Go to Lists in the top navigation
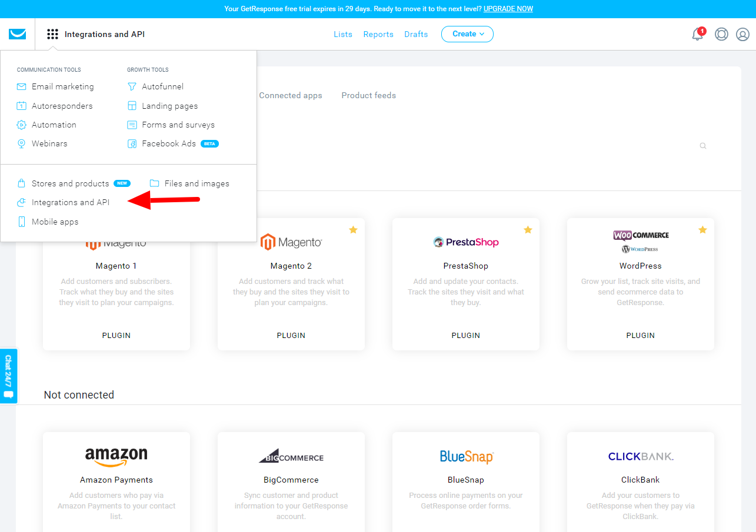Viewport: 756px width, 532px height. click(x=343, y=34)
